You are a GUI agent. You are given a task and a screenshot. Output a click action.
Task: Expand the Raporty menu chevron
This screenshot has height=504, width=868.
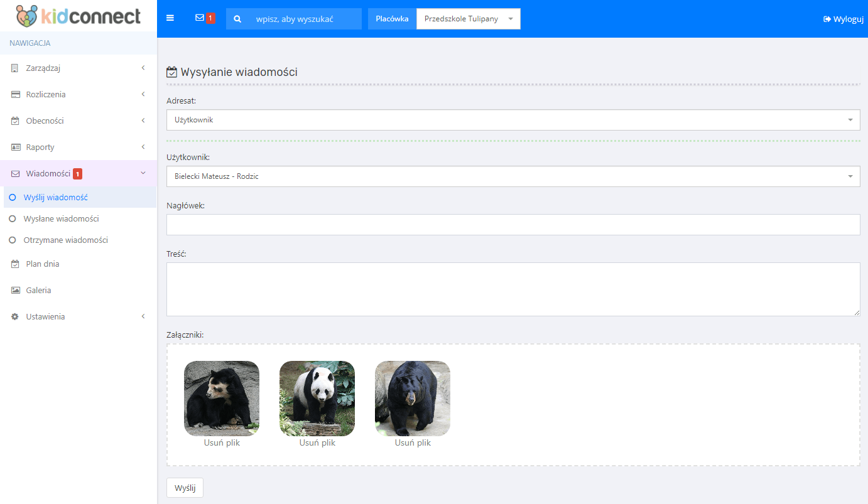click(143, 147)
